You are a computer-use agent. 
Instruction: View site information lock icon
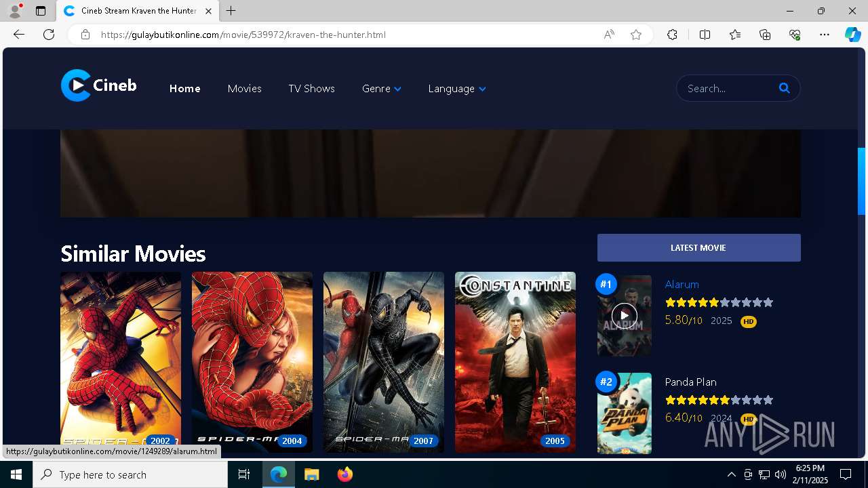point(85,35)
